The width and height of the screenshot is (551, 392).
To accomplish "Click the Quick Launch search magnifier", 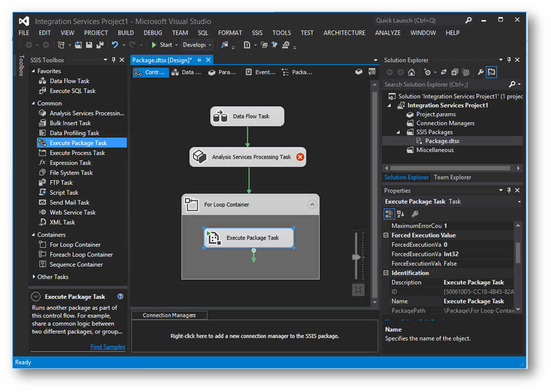I will 468,20.
